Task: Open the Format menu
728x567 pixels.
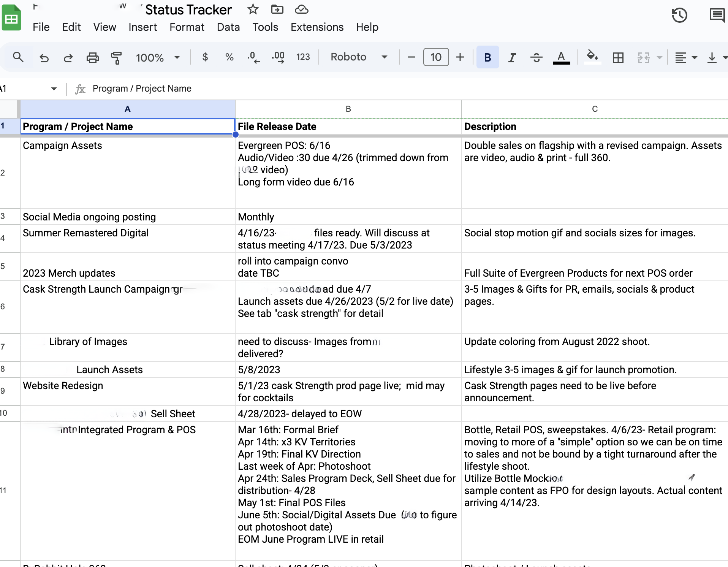Action: 187,27
